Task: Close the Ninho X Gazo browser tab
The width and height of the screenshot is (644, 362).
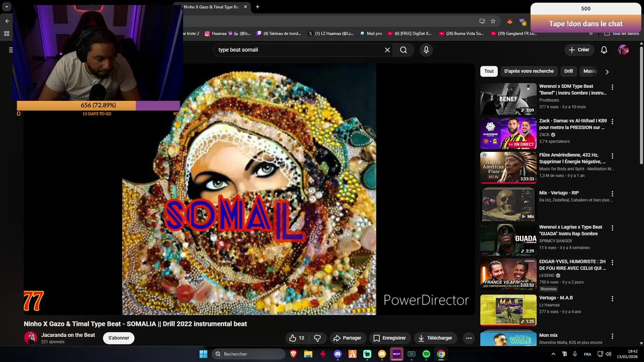Action: [x=246, y=7]
